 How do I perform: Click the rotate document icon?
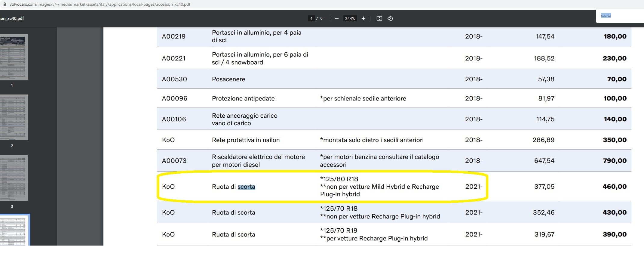(390, 18)
